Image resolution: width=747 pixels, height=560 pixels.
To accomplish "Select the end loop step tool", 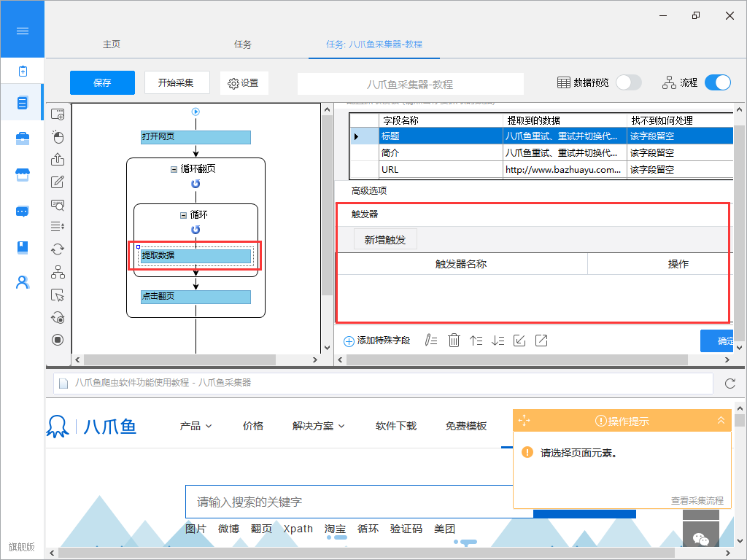I will coord(58,318).
